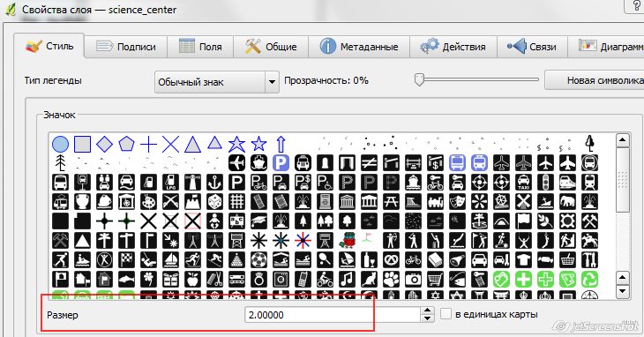
Task: Click the Новая символика button
Action: click(x=595, y=80)
